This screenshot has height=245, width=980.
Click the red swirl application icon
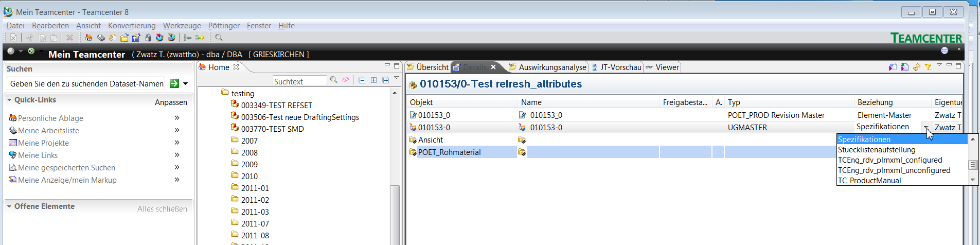coord(159,38)
